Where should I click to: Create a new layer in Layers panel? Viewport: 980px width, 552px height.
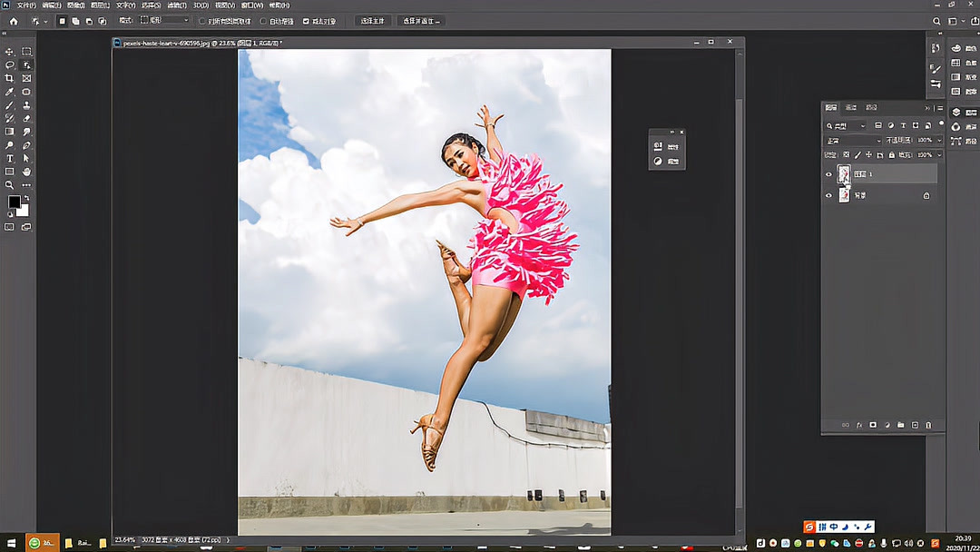pyautogui.click(x=915, y=425)
